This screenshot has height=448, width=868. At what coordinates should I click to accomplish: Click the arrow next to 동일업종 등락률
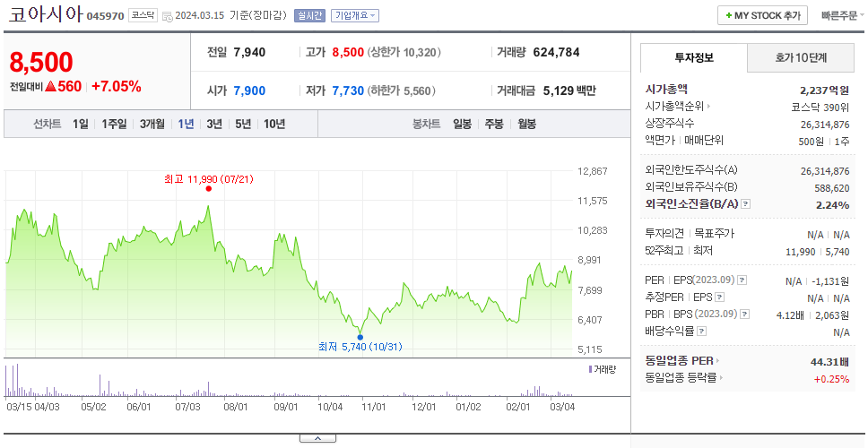pos(721,378)
